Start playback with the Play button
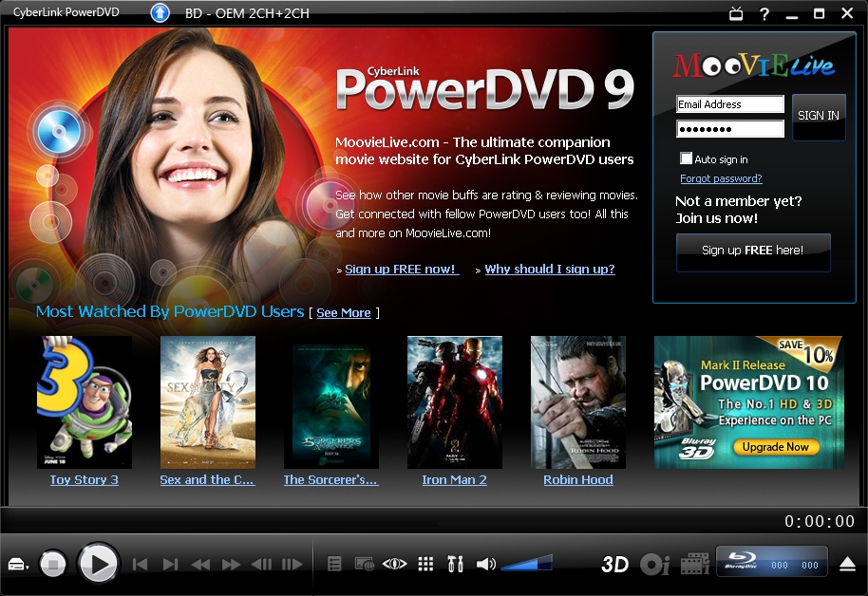The width and height of the screenshot is (868, 596). [x=99, y=564]
